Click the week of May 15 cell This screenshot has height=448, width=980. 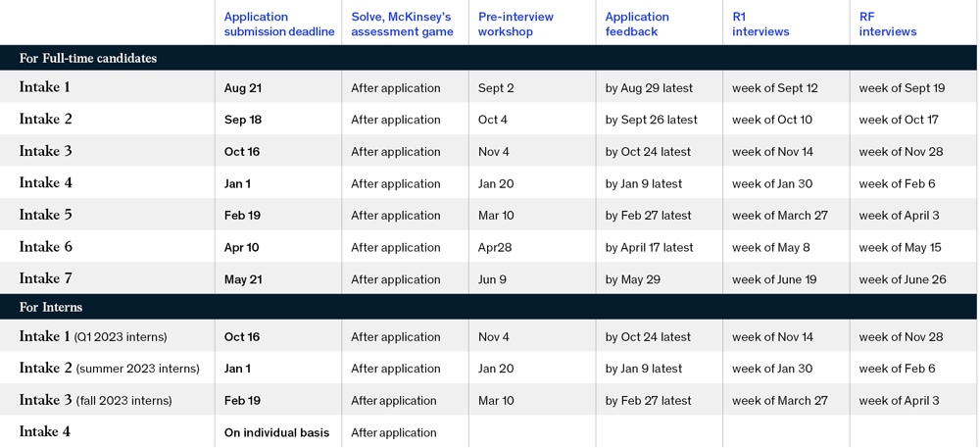point(900,247)
